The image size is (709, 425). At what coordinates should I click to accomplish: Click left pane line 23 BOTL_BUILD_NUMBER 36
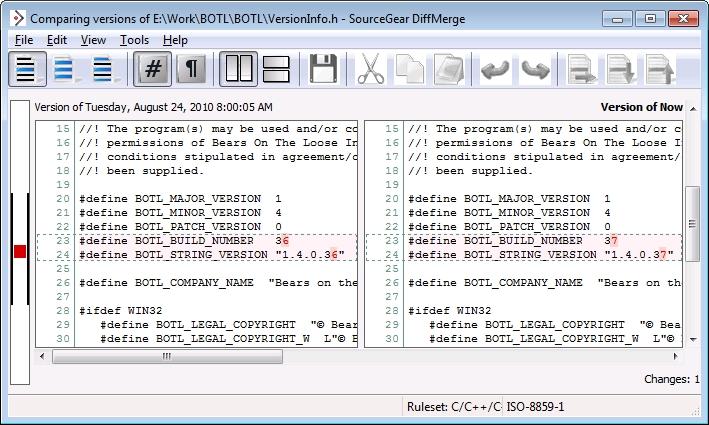point(184,241)
